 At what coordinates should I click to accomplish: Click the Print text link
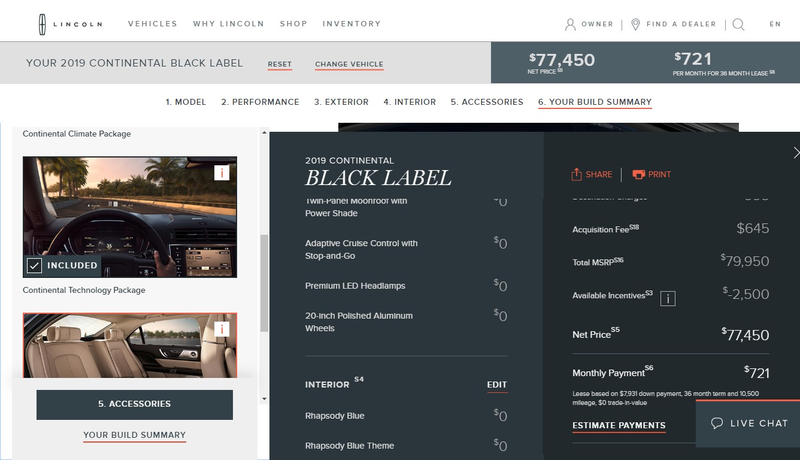659,174
